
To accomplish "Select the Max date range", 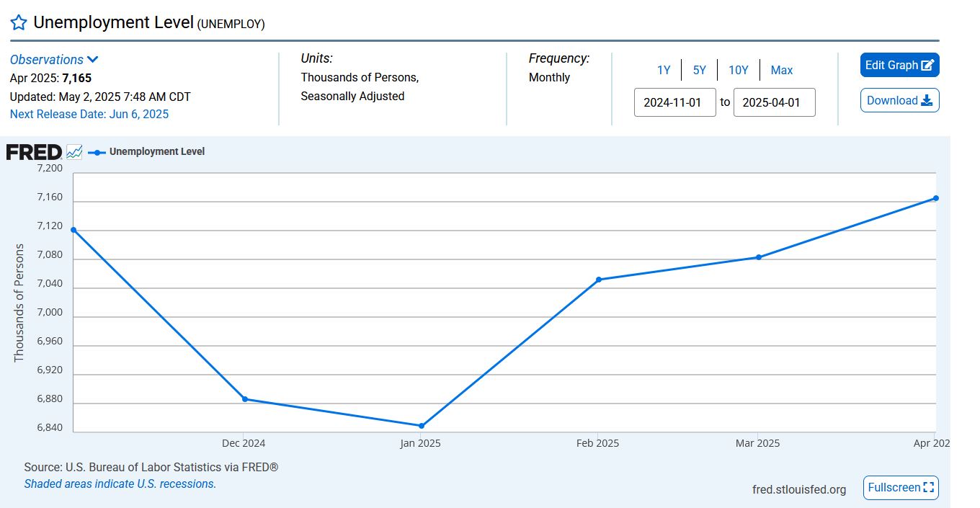I will [782, 70].
